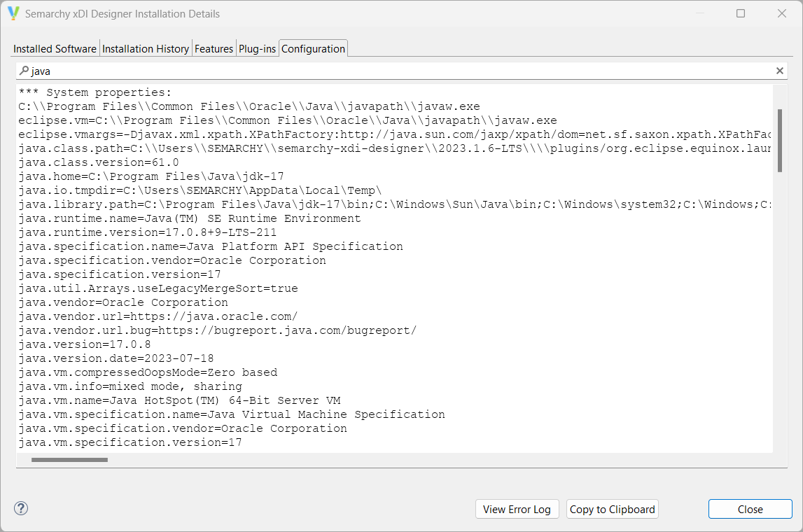Screen dimensions: 803x532
Task: Open help via the question mark icon
Action: (20, 509)
